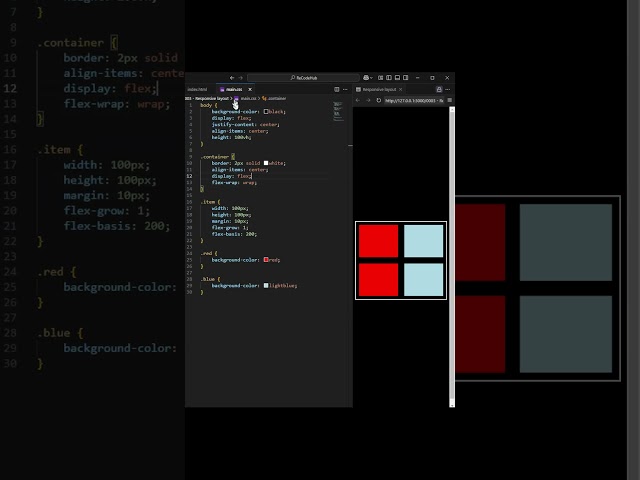Open the Copilot chat icon in the title bar
Screen dimensions: 640x480
pyautogui.click(x=366, y=78)
